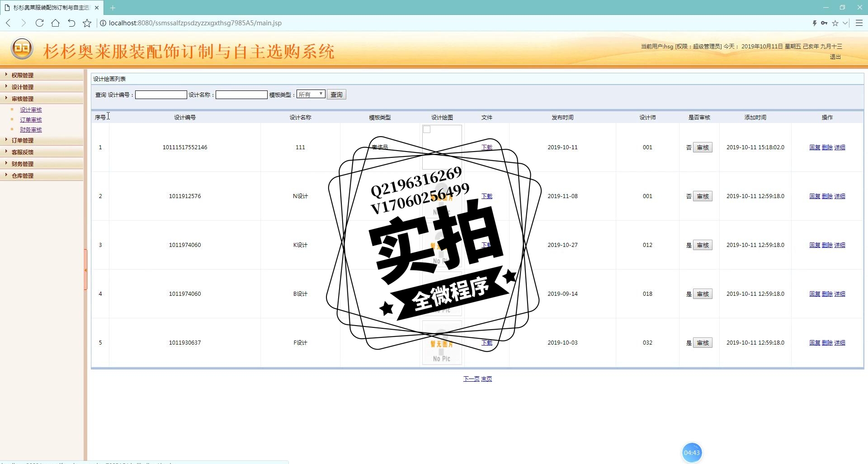The width and height of the screenshot is (868, 464).
Task: Click the system logo icon
Action: pos(22,48)
